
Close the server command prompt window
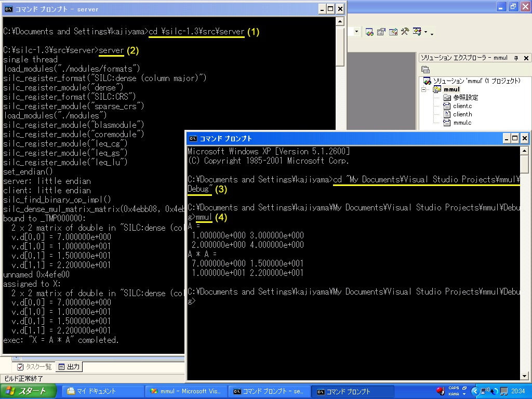(x=340, y=9)
